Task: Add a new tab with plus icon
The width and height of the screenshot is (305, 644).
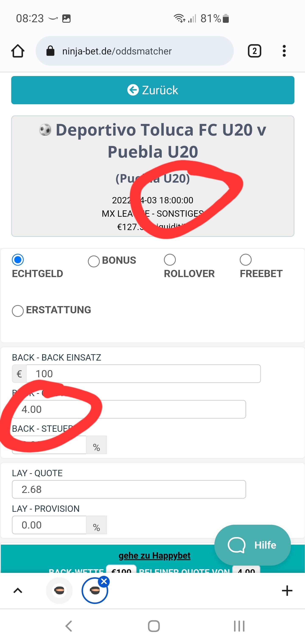Action: click(x=287, y=590)
